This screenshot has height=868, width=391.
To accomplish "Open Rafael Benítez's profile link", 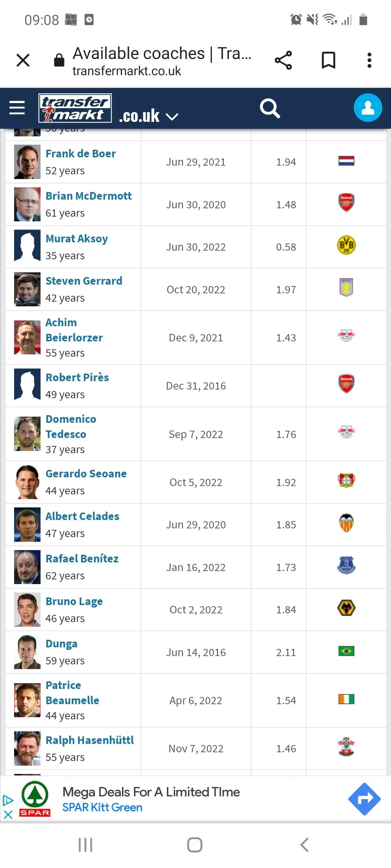I will click(x=82, y=559).
